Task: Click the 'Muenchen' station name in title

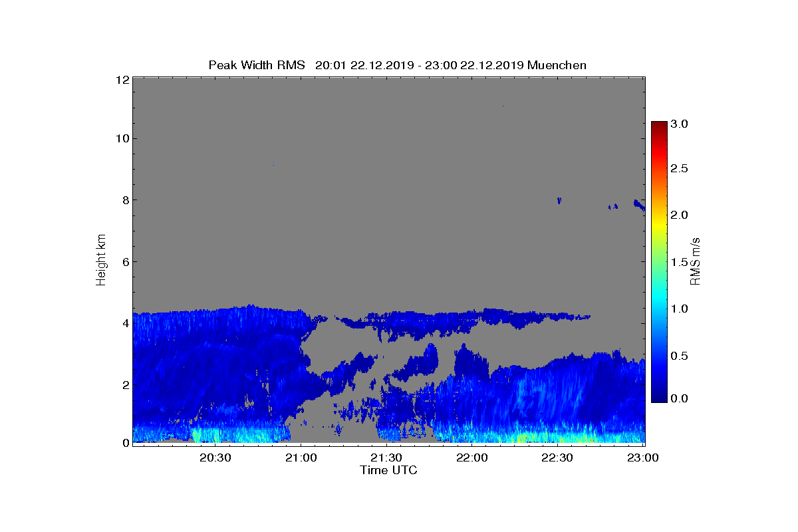Action: pyautogui.click(x=557, y=65)
